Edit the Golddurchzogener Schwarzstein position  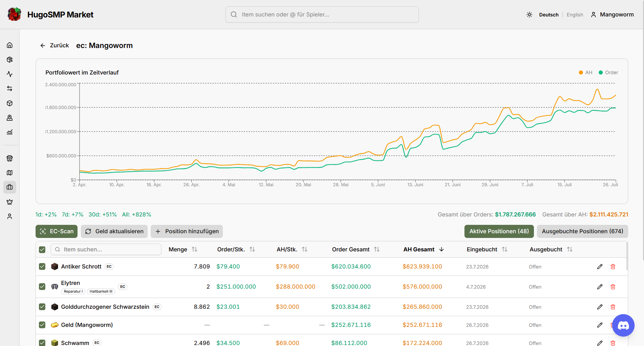pyautogui.click(x=600, y=307)
